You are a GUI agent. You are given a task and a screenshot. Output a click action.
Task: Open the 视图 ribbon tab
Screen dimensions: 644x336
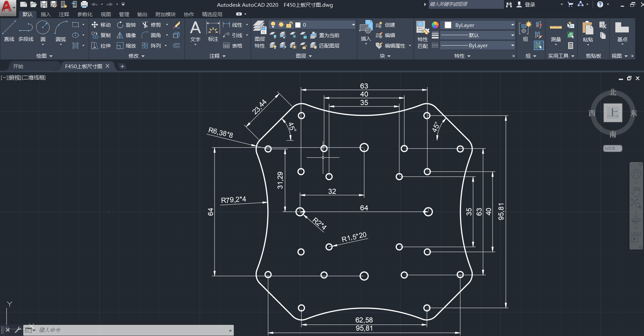tap(106, 14)
